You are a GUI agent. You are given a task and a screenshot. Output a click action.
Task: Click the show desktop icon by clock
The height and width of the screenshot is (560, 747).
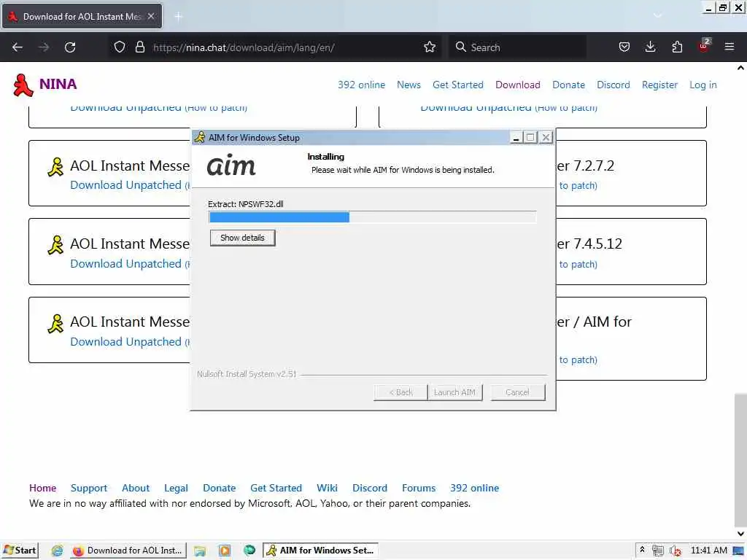pos(738,551)
